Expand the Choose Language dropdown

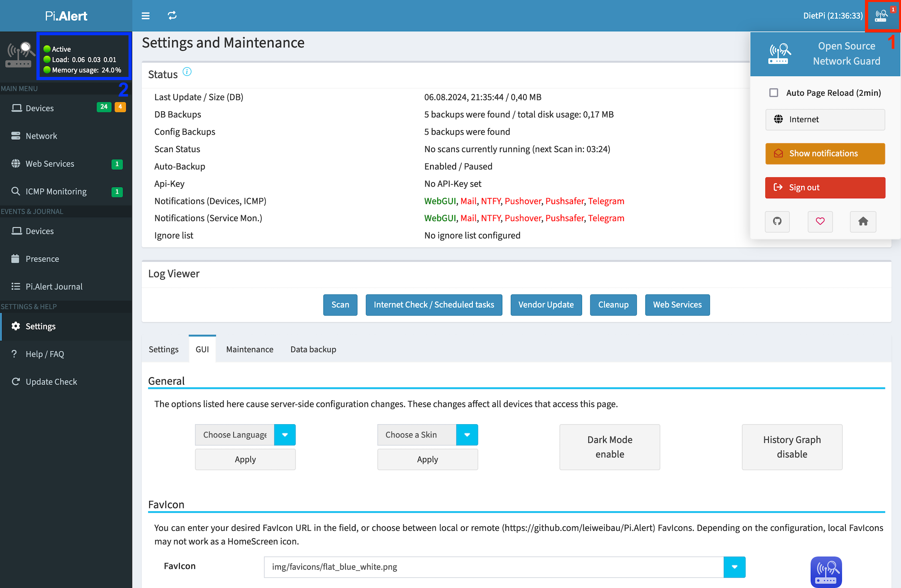(x=285, y=435)
